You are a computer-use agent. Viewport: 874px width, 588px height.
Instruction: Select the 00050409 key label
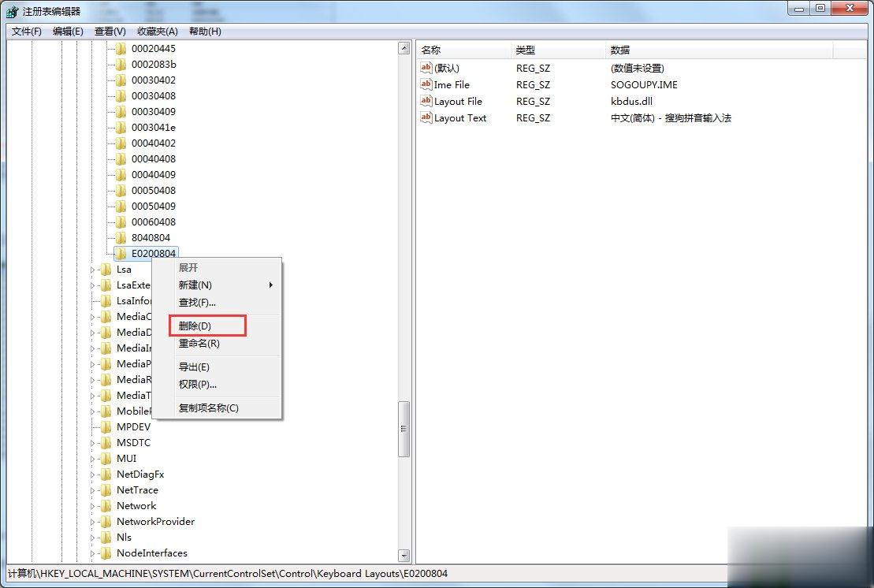pos(153,207)
